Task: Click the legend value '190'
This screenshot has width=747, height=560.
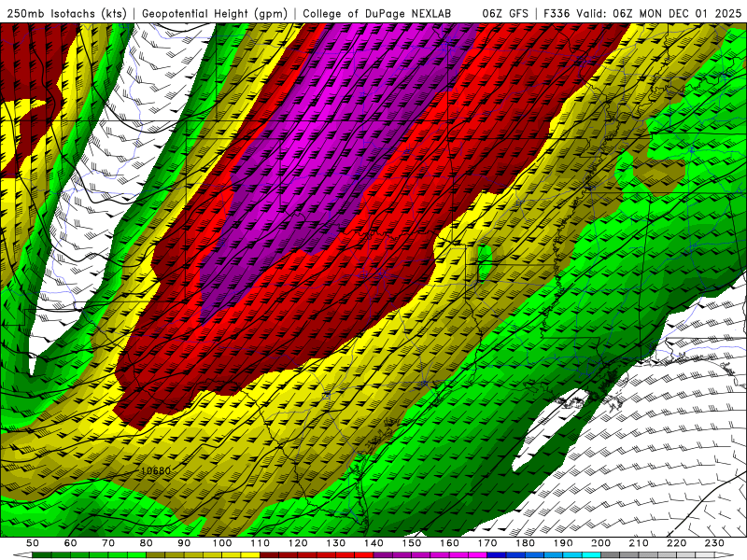Action: click(x=563, y=543)
